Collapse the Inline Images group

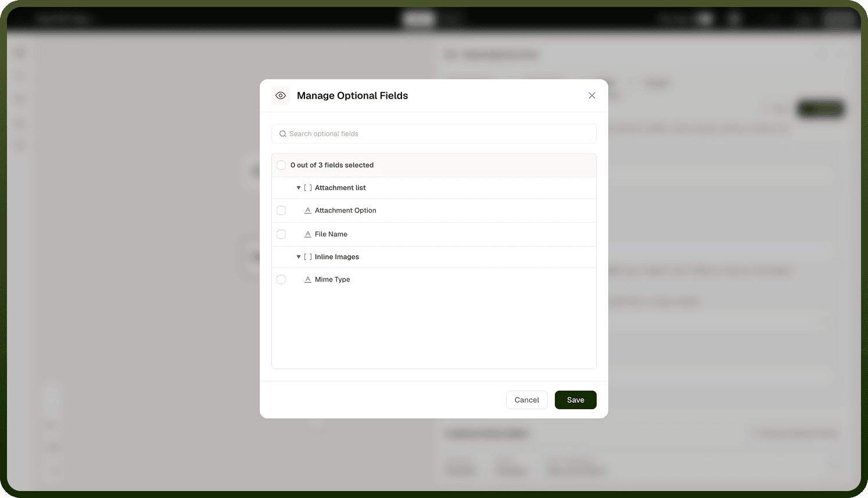click(299, 257)
